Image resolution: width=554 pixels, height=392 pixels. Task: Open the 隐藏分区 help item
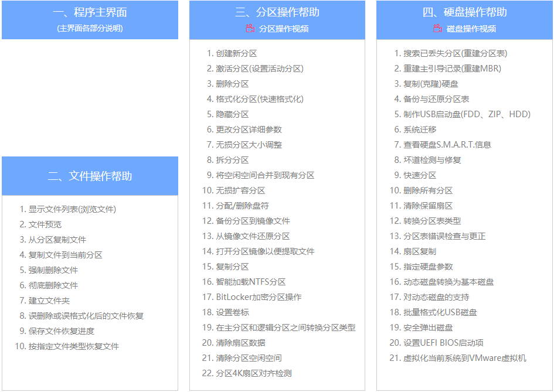tap(233, 114)
